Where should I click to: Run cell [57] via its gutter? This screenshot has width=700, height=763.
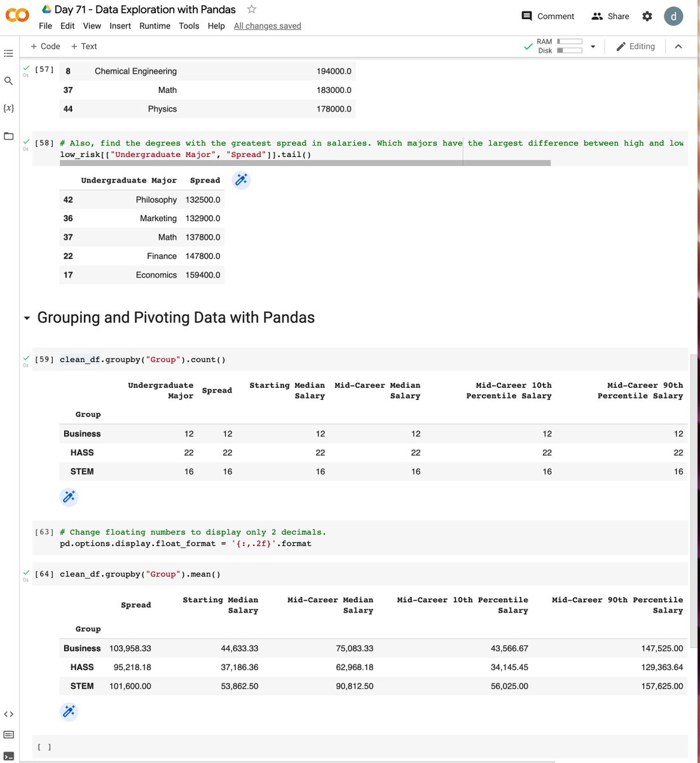pos(44,69)
